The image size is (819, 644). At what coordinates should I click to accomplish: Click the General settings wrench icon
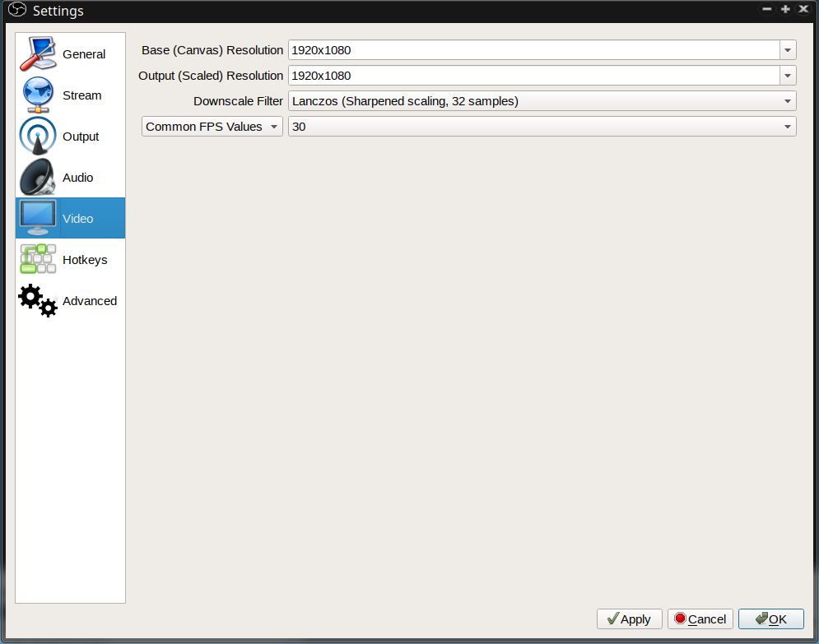coord(38,54)
